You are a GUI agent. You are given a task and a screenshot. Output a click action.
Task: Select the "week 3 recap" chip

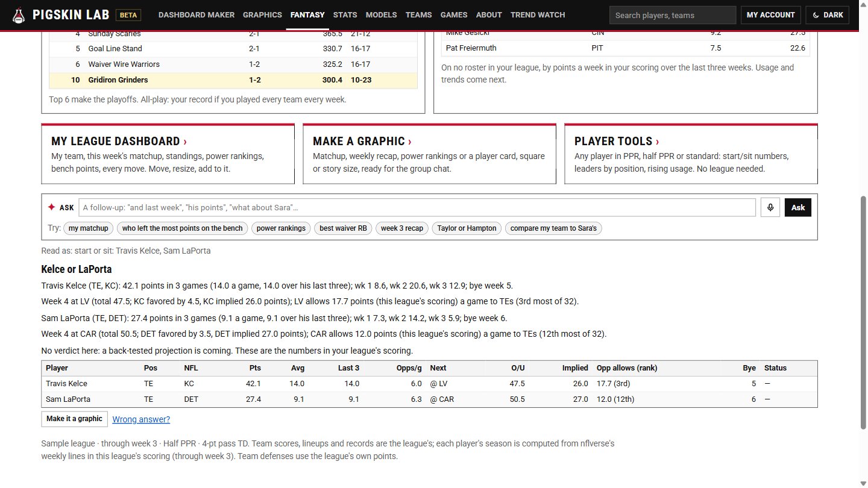pyautogui.click(x=402, y=228)
